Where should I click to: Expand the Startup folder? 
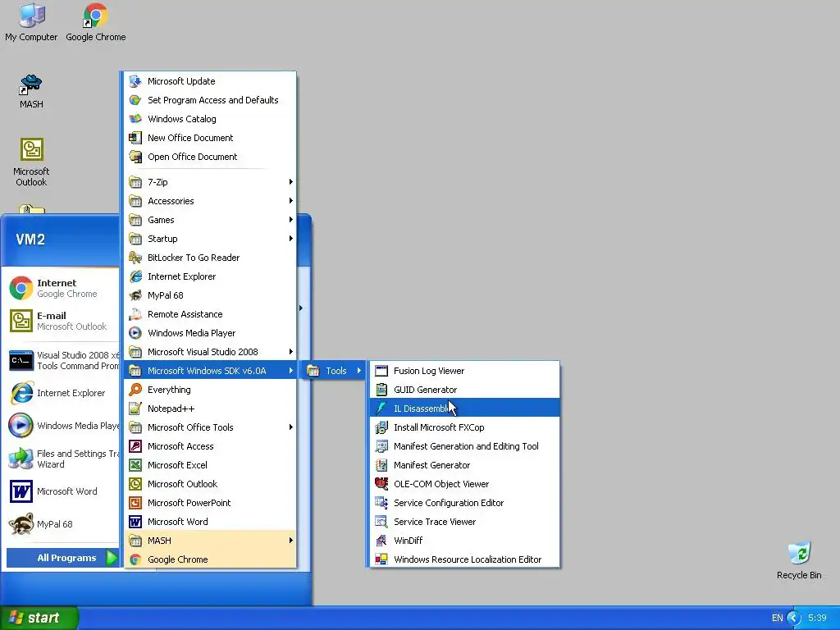210,239
